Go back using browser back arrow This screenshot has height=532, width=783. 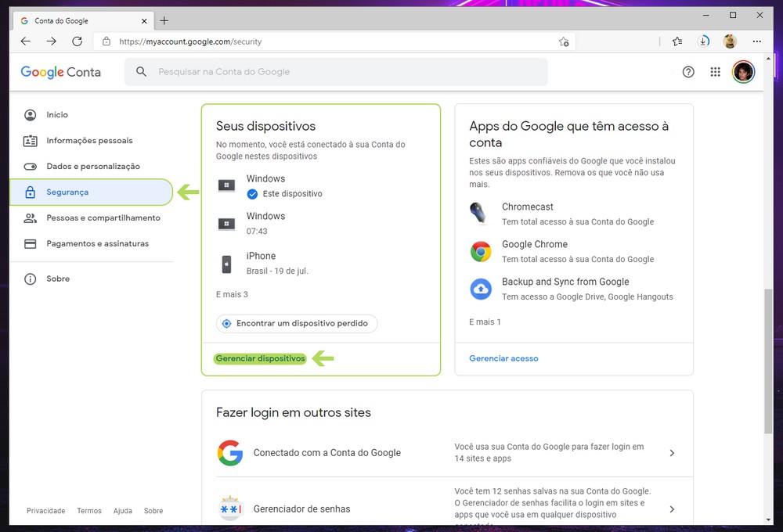pyautogui.click(x=26, y=41)
